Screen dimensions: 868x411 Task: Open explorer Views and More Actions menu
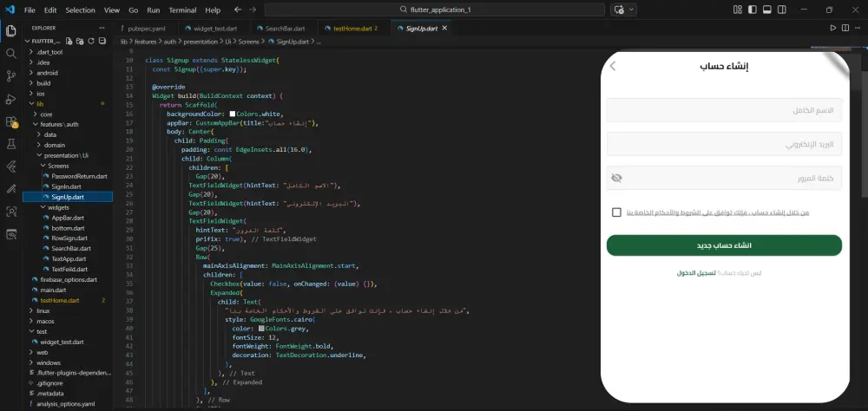(x=102, y=28)
